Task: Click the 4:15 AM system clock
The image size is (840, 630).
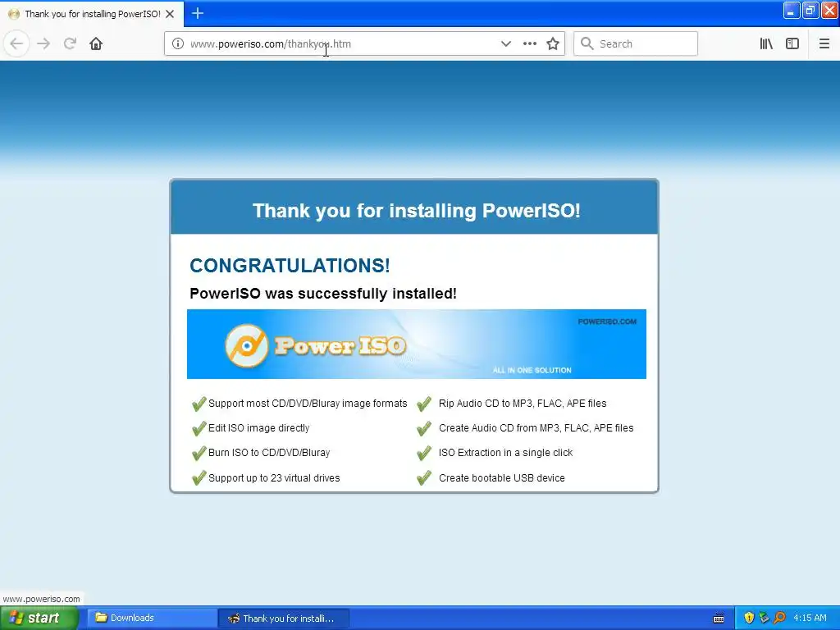Action: click(x=810, y=619)
